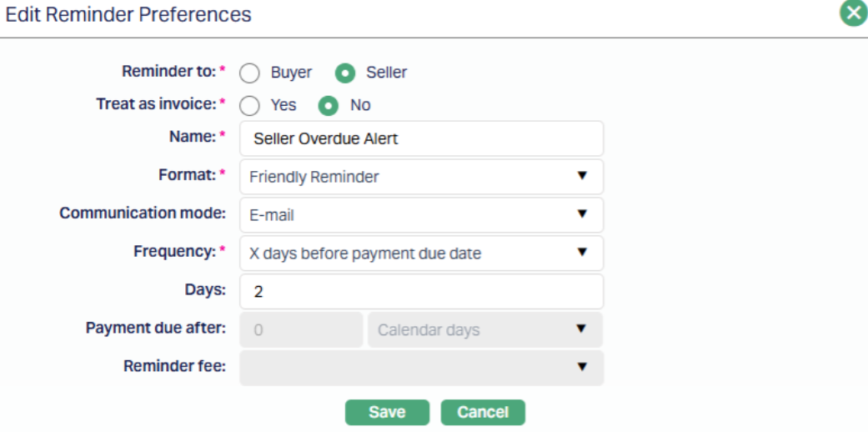
Task: Click the Payment due after number field
Action: 301,329
